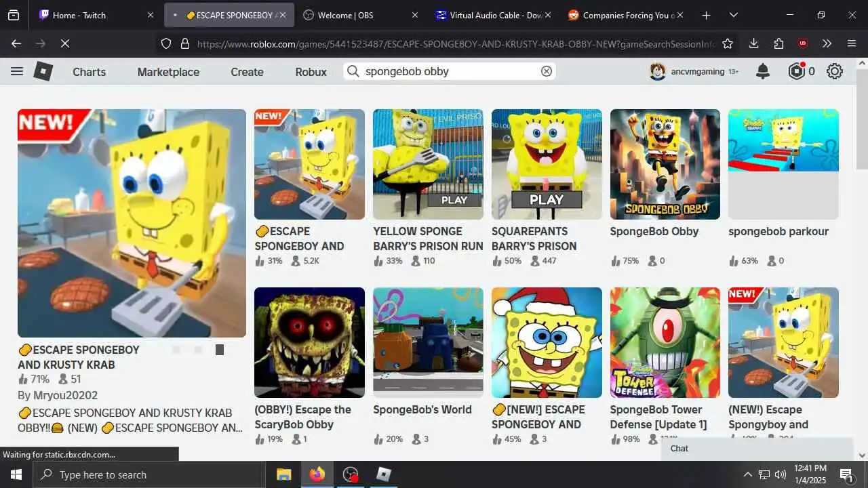Open SpongeBob Tower Defense thumbnail
Viewport: 868px width, 488px height.
[665, 342]
